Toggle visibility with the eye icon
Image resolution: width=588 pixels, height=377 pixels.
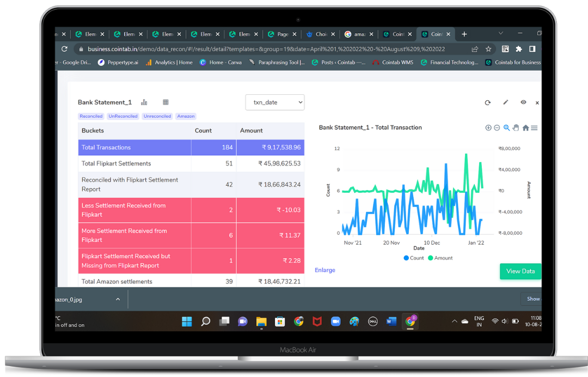(x=523, y=102)
